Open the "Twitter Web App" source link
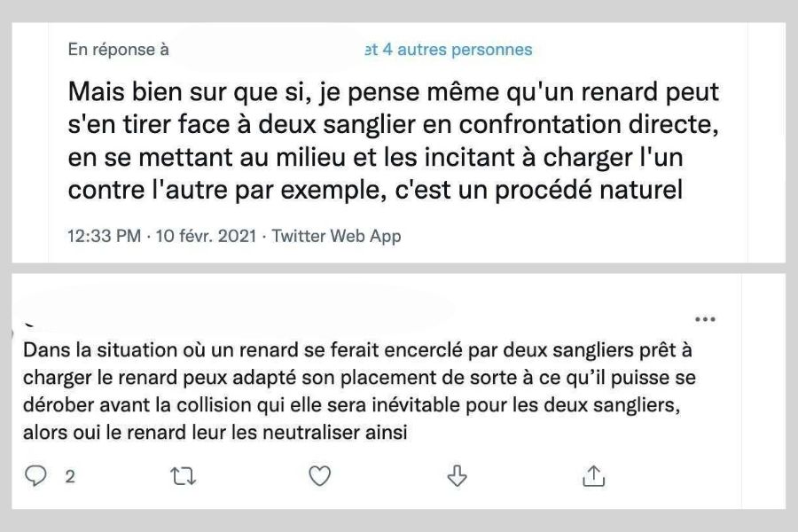798x532 pixels. pos(336,236)
